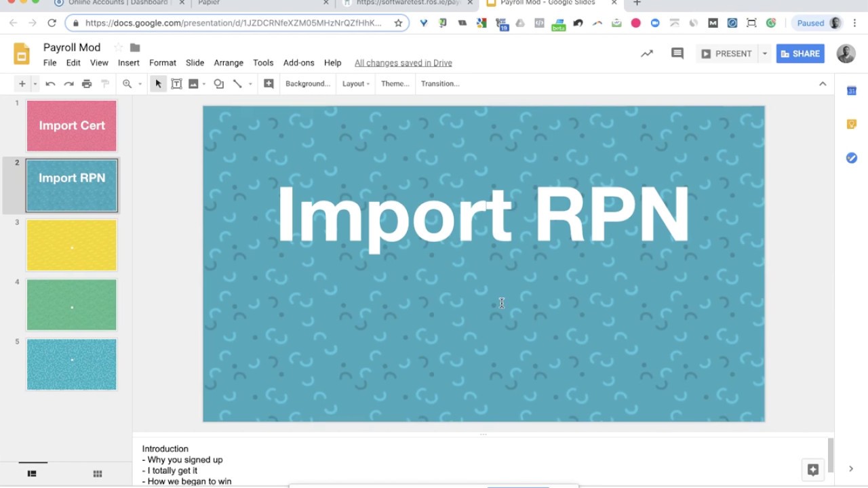Switch to filmstrip view
The width and height of the screenshot is (868, 488).
point(32,474)
